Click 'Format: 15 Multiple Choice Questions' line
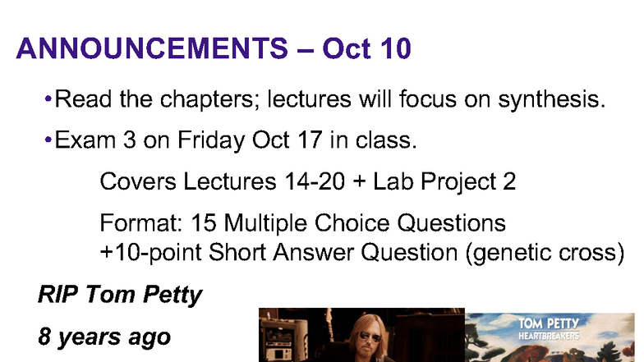The width and height of the screenshot is (644, 362). coord(302,222)
